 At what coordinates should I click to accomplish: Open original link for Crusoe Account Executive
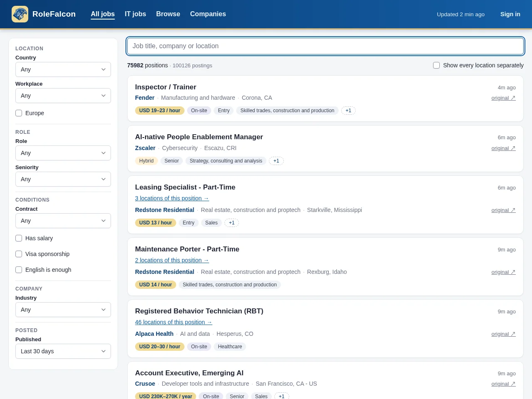coord(503,384)
